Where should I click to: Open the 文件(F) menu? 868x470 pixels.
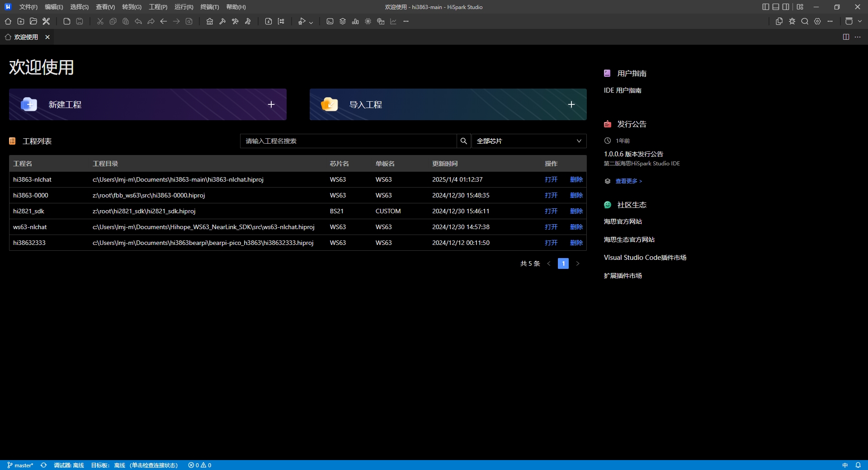tap(28, 7)
